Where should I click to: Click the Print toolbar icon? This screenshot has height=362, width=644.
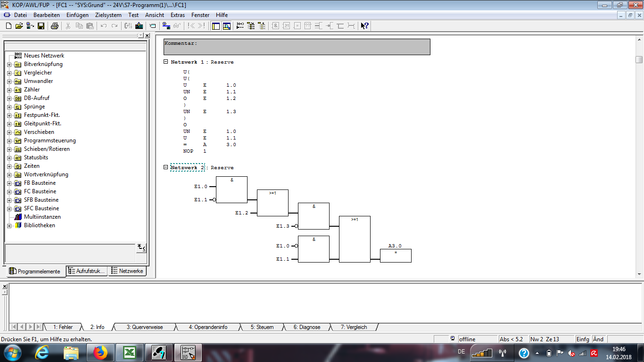click(x=55, y=26)
